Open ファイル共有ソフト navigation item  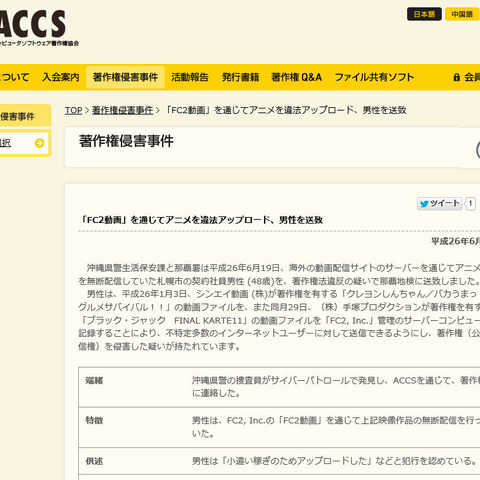pyautogui.click(x=374, y=77)
